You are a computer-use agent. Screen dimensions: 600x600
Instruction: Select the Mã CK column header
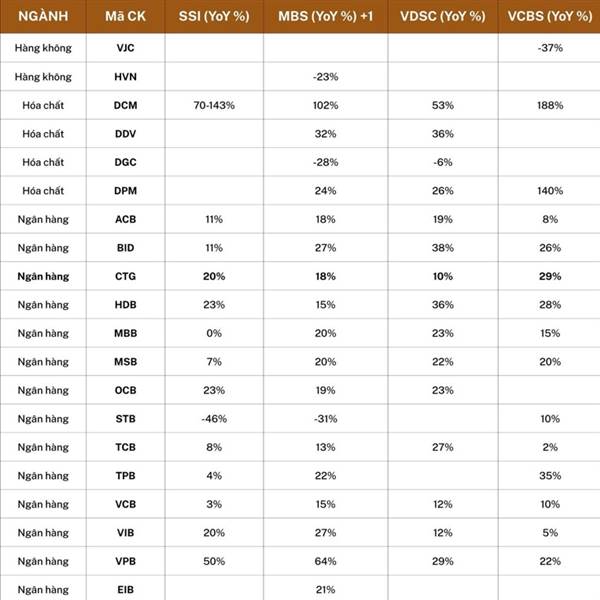pos(126,16)
